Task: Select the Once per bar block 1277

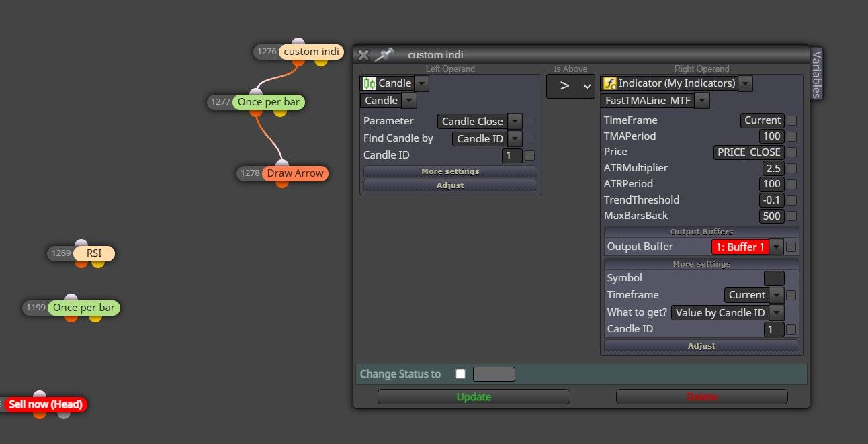Action: point(268,102)
